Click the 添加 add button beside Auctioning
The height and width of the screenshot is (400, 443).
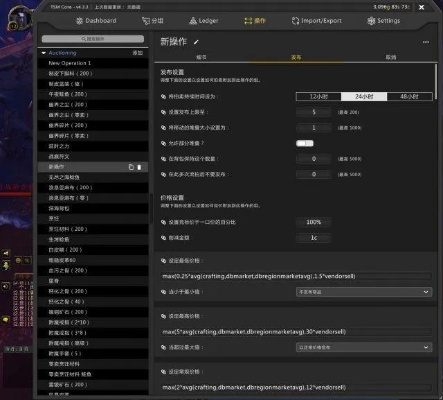click(x=138, y=53)
